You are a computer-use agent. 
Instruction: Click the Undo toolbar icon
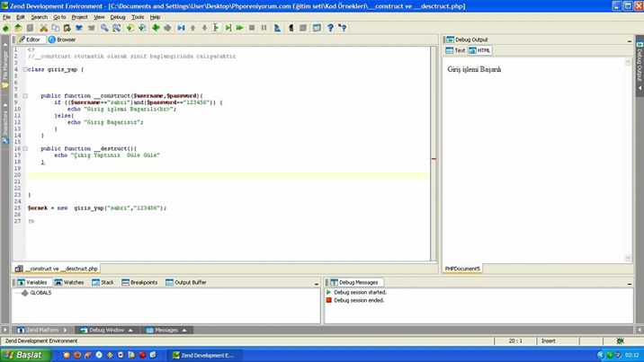click(79, 28)
